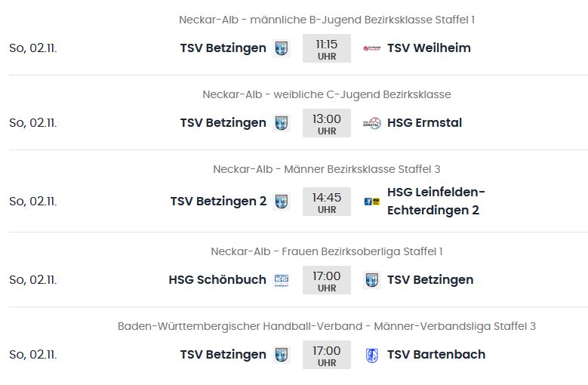This screenshot has width=588, height=385.
Task: Open the Männer-Verbandsliga Staffel 3 league title
Action: [x=327, y=326]
